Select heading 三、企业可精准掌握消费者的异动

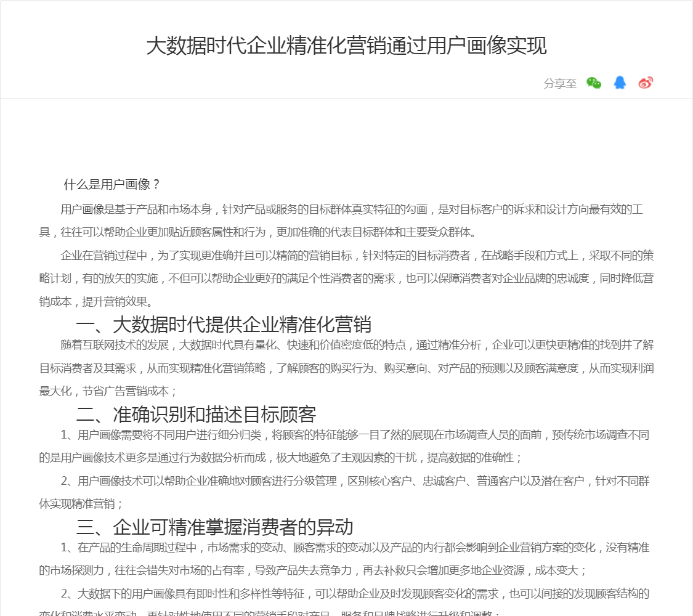214,527
